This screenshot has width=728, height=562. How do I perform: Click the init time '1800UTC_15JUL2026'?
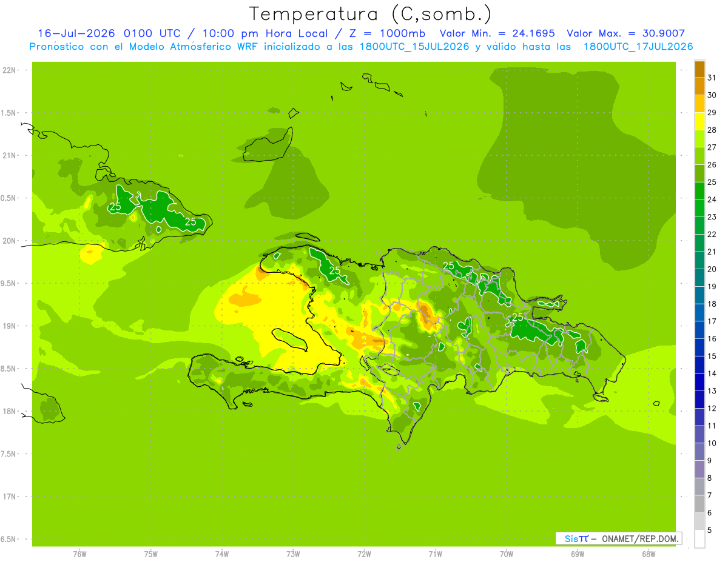coord(414,46)
